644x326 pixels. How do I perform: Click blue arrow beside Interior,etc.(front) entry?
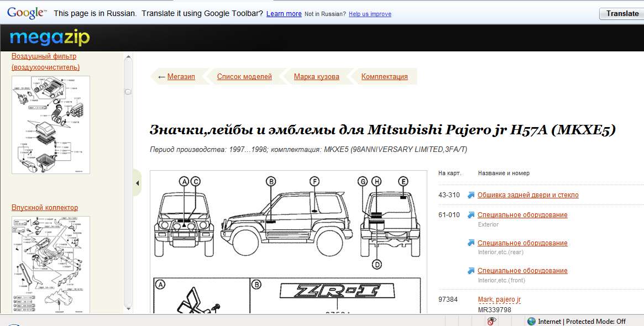coord(471,271)
